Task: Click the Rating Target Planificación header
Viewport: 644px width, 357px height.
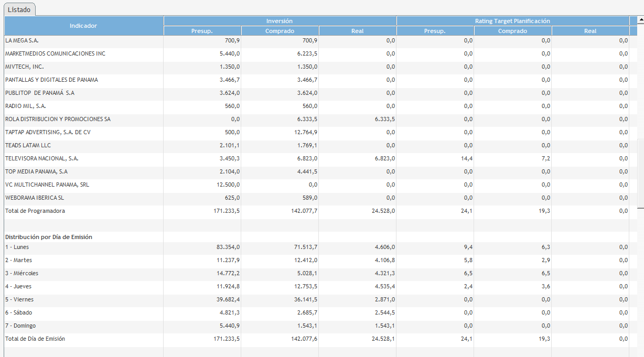Action: pyautogui.click(x=512, y=21)
